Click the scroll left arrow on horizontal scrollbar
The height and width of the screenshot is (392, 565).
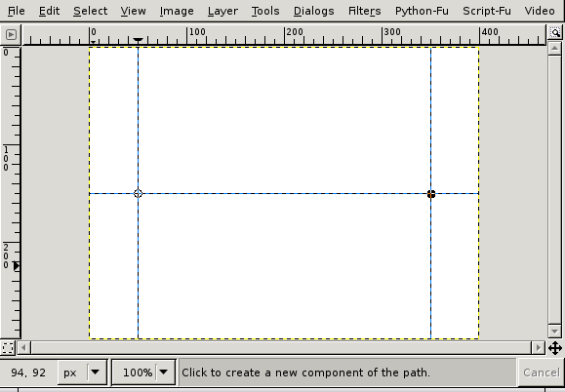(23, 348)
